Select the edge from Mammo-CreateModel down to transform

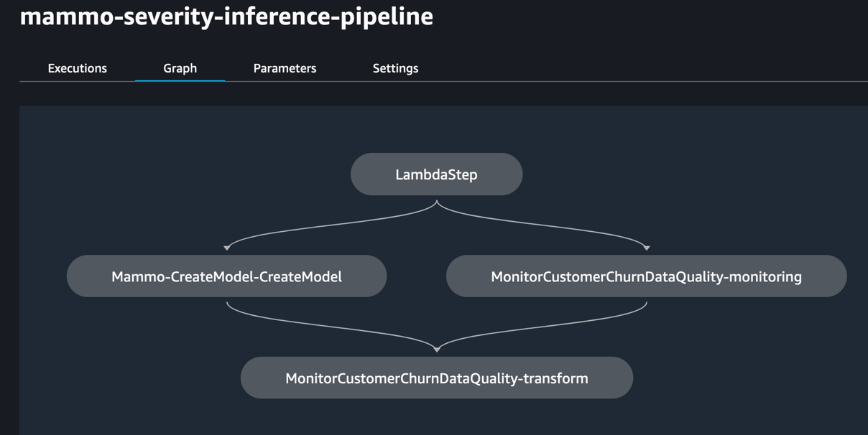323,328
